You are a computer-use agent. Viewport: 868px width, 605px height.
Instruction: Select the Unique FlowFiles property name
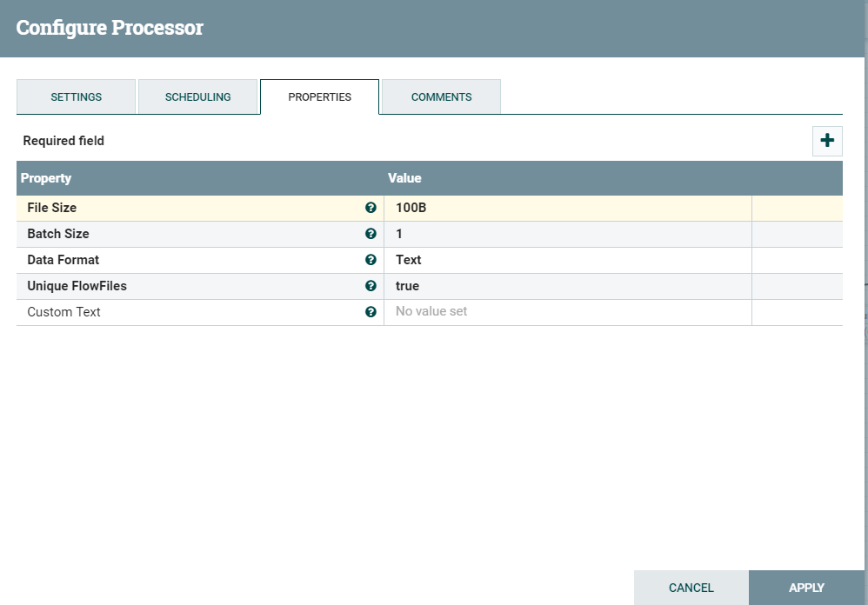(77, 285)
